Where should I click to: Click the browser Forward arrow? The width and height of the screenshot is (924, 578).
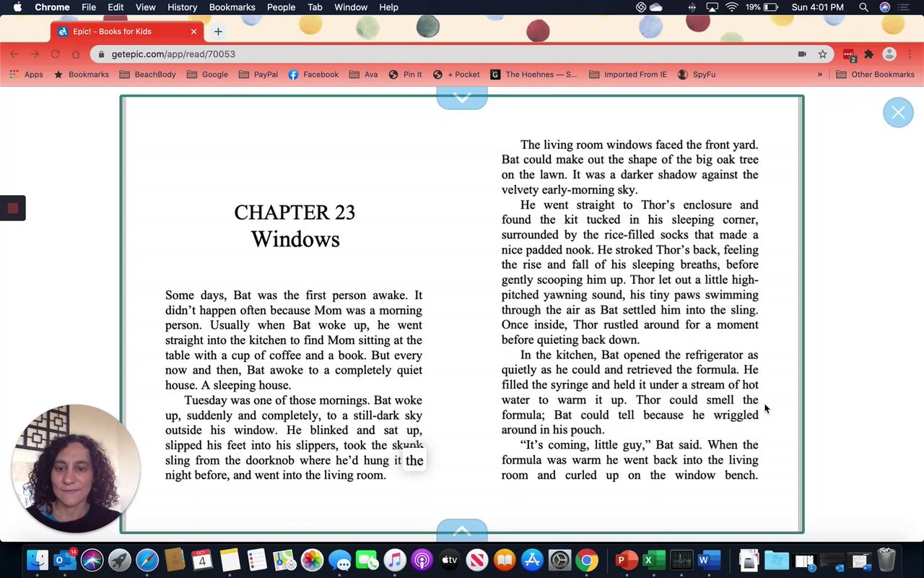pos(35,54)
